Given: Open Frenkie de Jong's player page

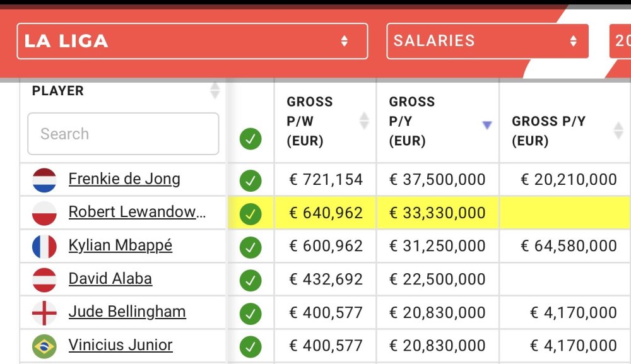Looking at the screenshot, I should pos(124,179).
